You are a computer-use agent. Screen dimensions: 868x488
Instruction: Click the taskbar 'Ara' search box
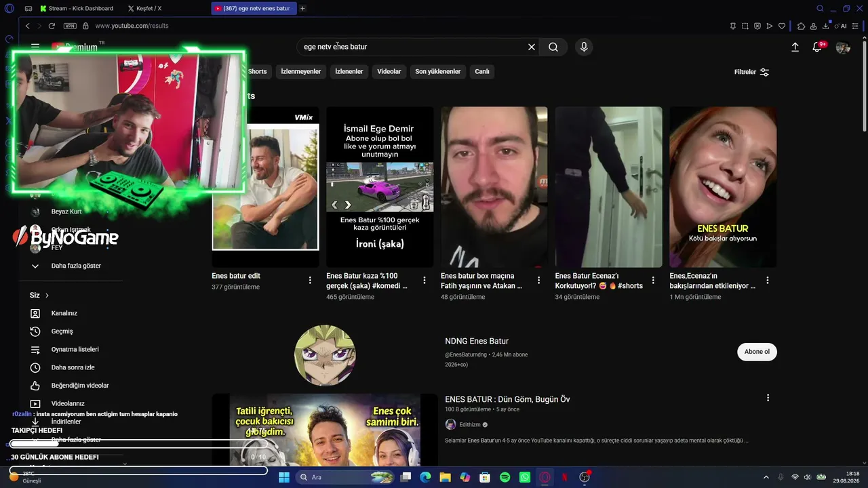coord(346,477)
